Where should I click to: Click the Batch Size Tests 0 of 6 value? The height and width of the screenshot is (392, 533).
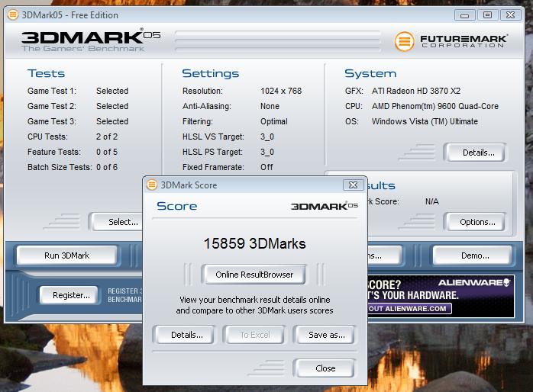(x=107, y=167)
